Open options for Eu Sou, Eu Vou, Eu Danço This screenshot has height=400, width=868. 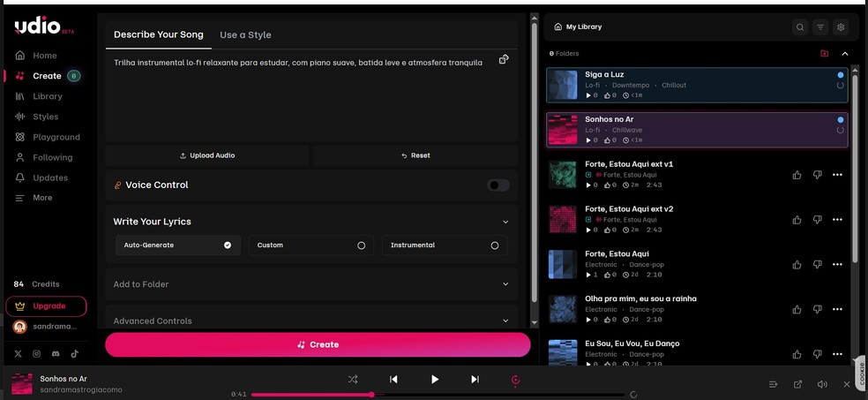837,355
